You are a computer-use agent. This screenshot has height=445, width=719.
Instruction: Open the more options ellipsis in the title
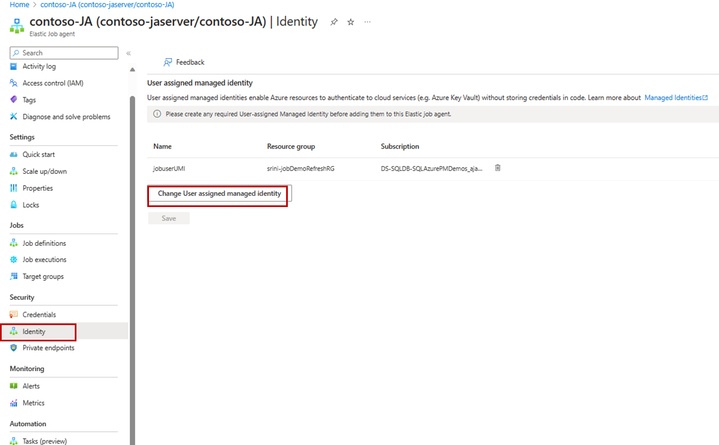tap(367, 22)
